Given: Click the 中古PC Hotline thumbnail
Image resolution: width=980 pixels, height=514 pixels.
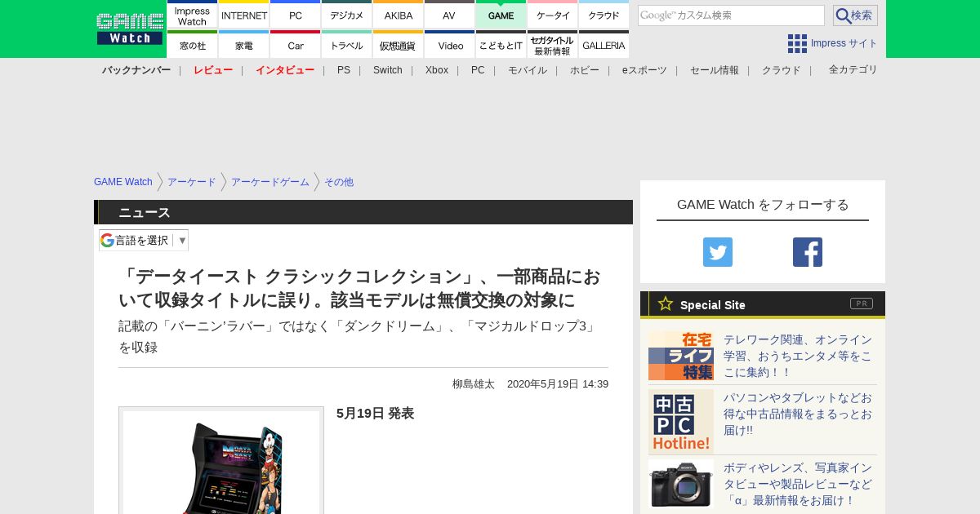Looking at the screenshot, I should tap(681, 421).
